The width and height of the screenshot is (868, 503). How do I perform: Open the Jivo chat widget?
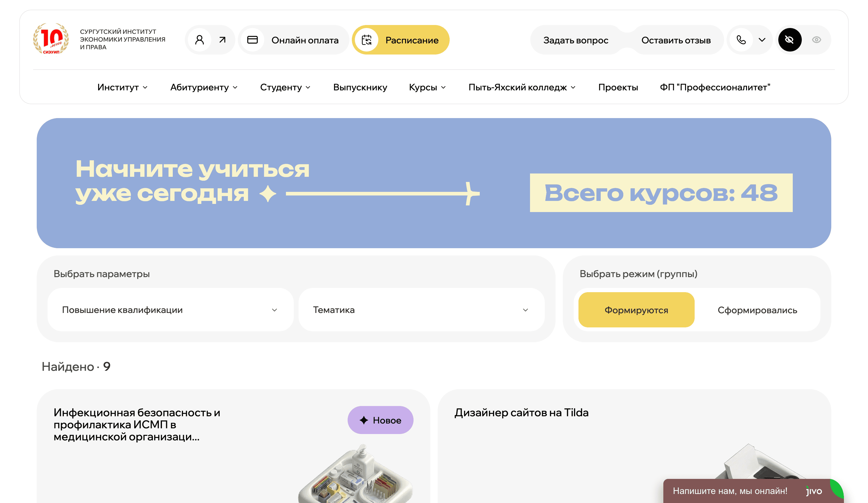coord(753,491)
